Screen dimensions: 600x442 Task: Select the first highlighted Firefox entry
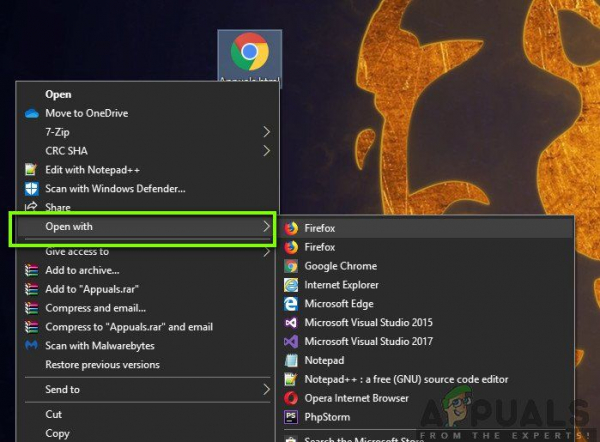(427, 228)
